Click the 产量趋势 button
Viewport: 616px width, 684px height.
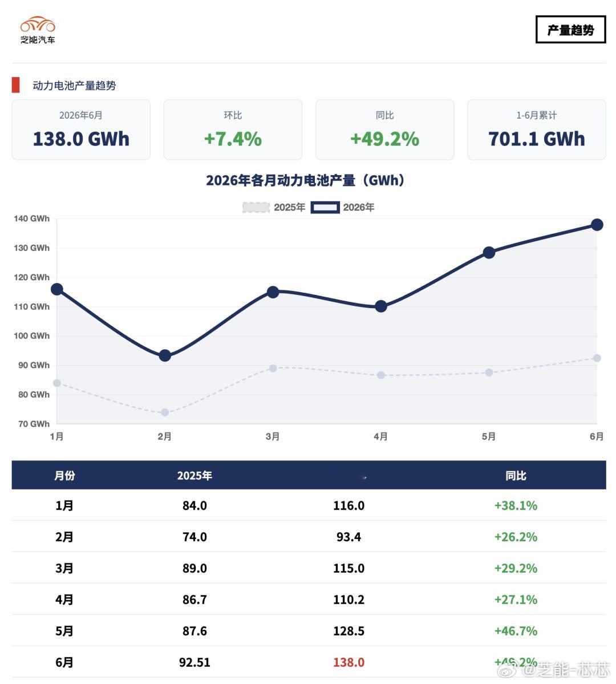[x=570, y=30]
